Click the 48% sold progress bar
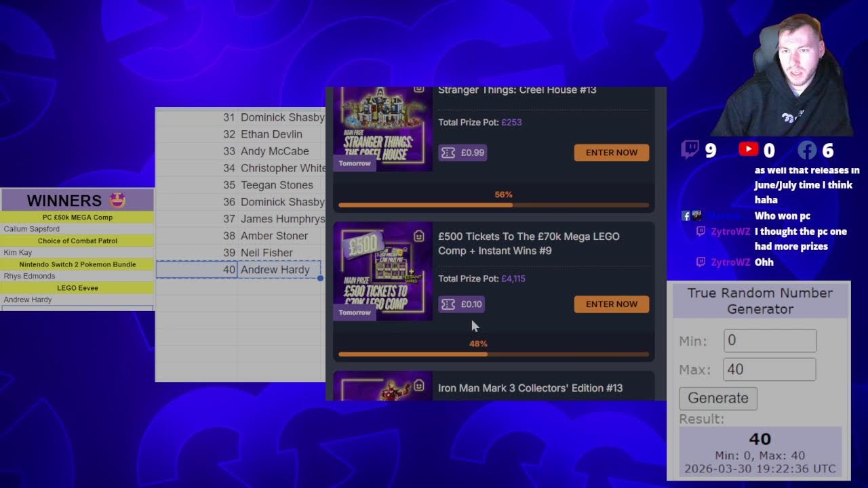868x488 pixels. tap(494, 354)
